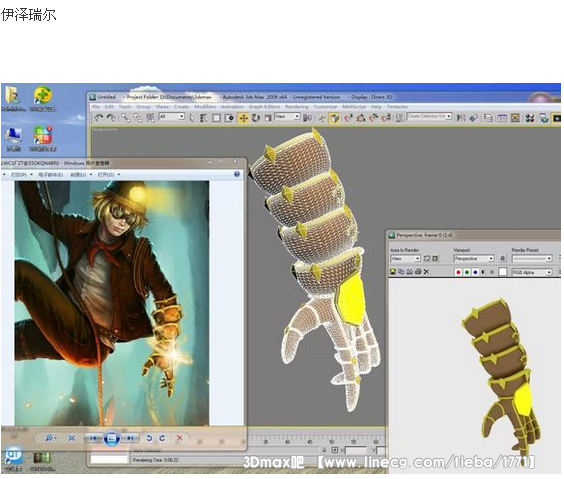Open Render Setup teapot icon
Viewport: 564px width, 479px height.
[x=544, y=118]
